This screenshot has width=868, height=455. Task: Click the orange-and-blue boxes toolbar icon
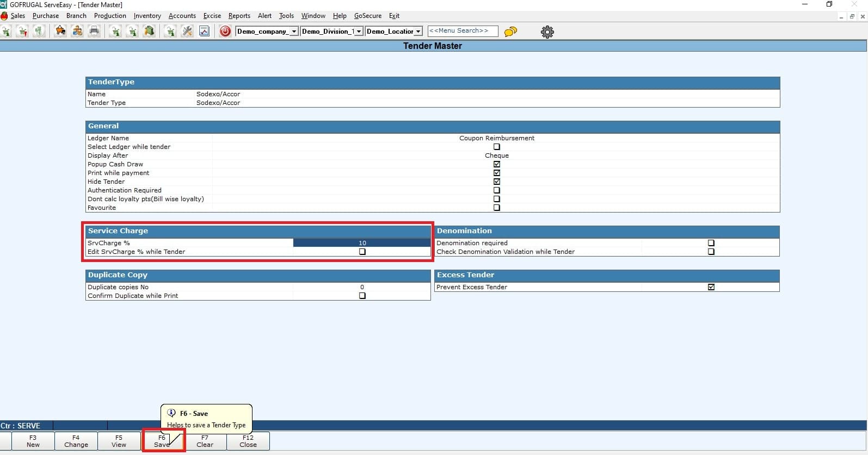(77, 32)
